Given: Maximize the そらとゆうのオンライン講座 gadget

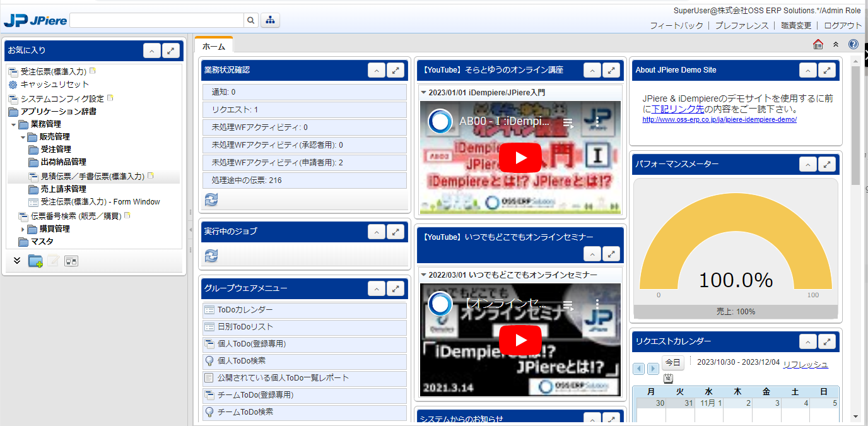Looking at the screenshot, I should [x=611, y=71].
